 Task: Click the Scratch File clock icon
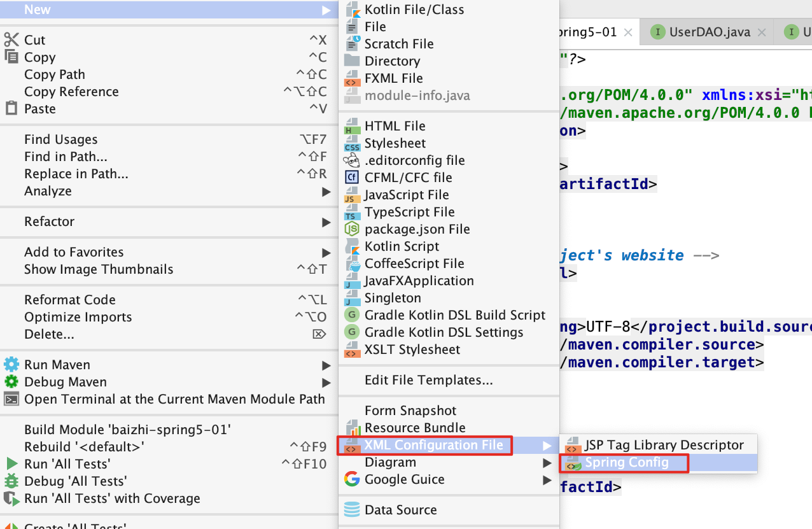[352, 44]
